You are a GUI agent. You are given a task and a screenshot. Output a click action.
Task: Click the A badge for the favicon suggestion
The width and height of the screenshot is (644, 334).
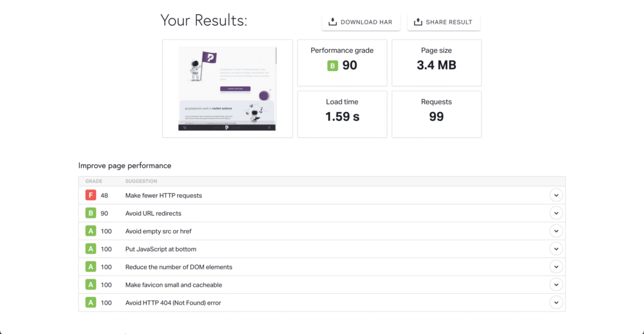tap(90, 285)
